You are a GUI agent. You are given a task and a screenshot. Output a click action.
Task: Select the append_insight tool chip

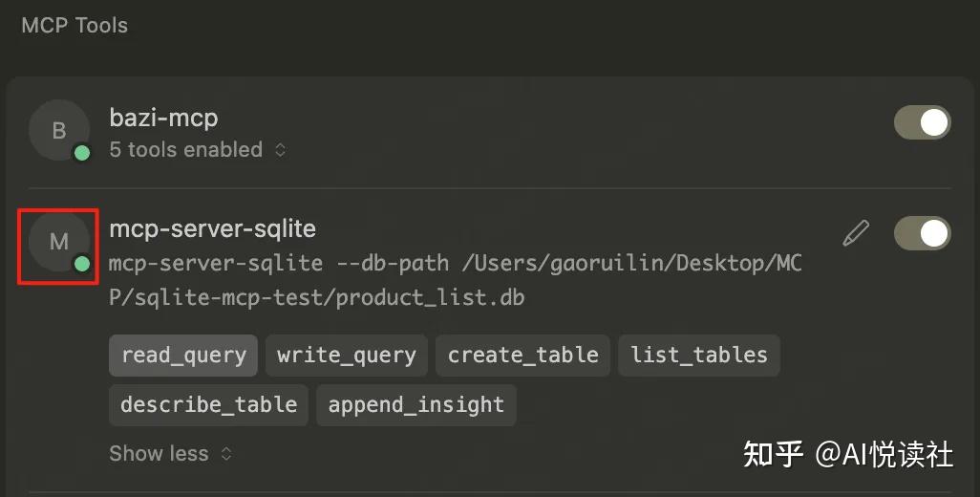[x=415, y=405]
